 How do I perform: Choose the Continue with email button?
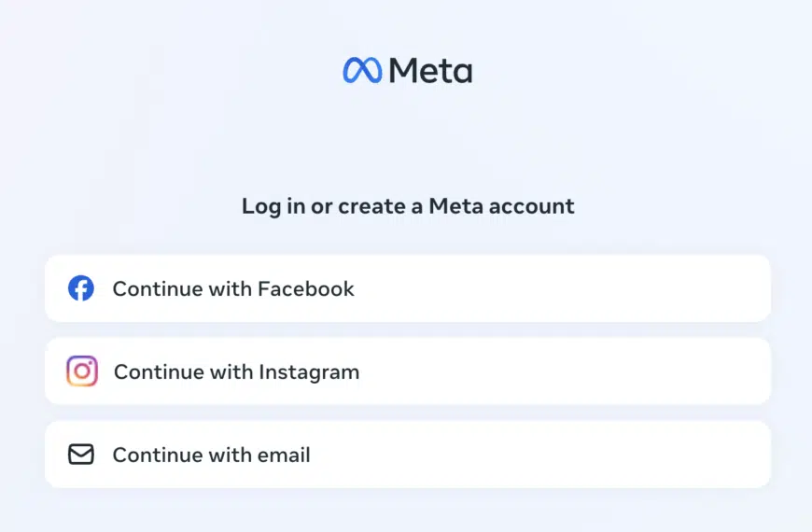coord(408,455)
